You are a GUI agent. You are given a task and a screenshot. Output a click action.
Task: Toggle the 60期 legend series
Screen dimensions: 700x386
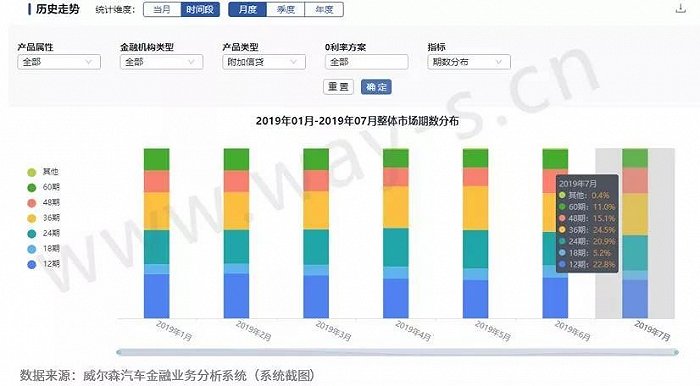[x=43, y=187]
